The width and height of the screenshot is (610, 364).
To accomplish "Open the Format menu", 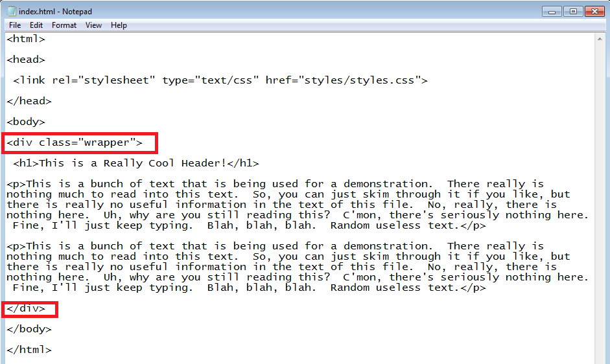I will [x=64, y=25].
